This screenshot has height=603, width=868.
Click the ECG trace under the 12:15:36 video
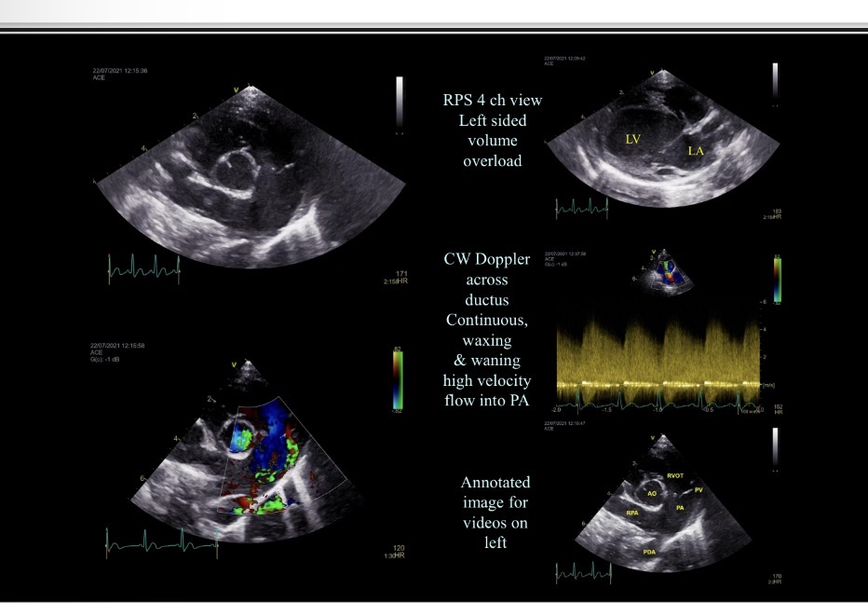tap(144, 269)
